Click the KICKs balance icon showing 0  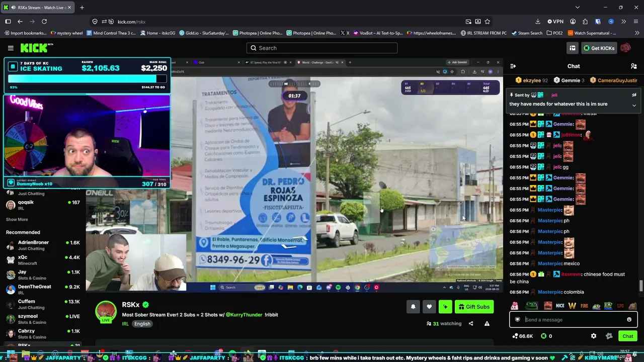coord(546,336)
